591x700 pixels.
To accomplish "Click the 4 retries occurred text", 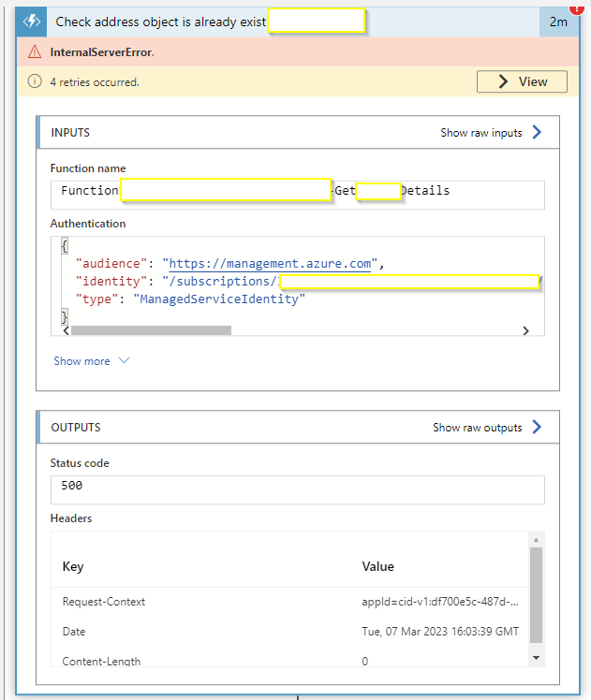I will tap(95, 82).
